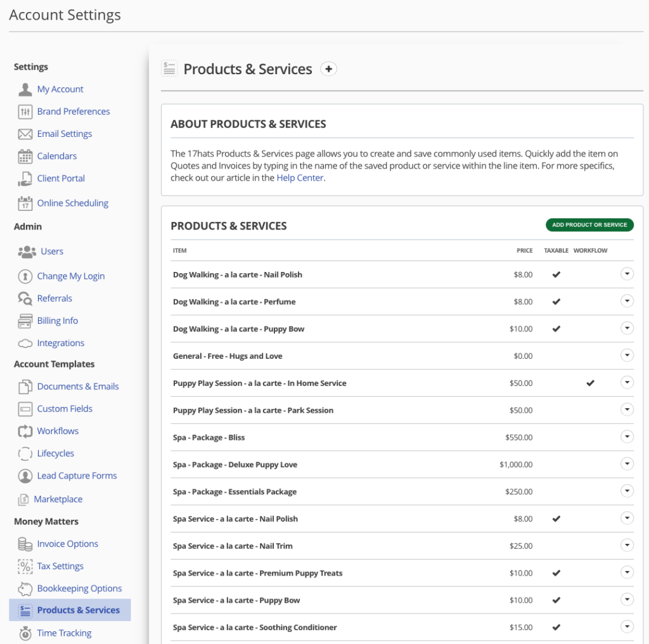Click the Calendars grid icon
The height and width of the screenshot is (644, 649).
coord(25,156)
